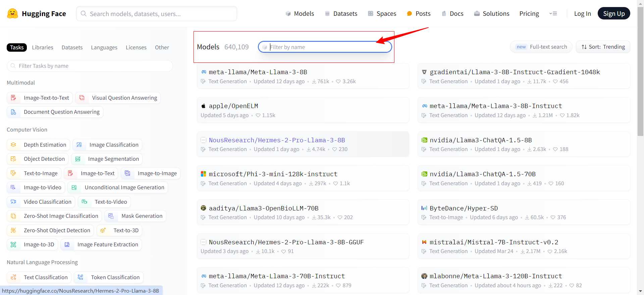
Task: Click the Filter by name input
Action: pyautogui.click(x=325, y=47)
